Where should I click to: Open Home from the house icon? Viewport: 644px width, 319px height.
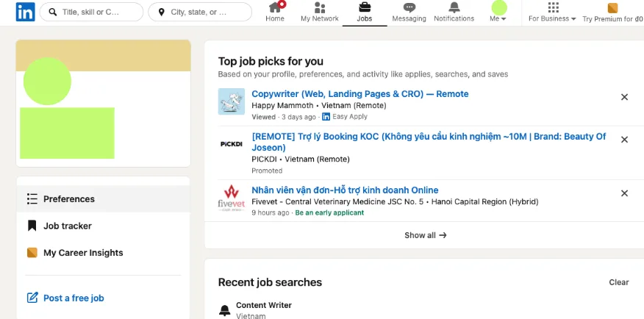275,7
